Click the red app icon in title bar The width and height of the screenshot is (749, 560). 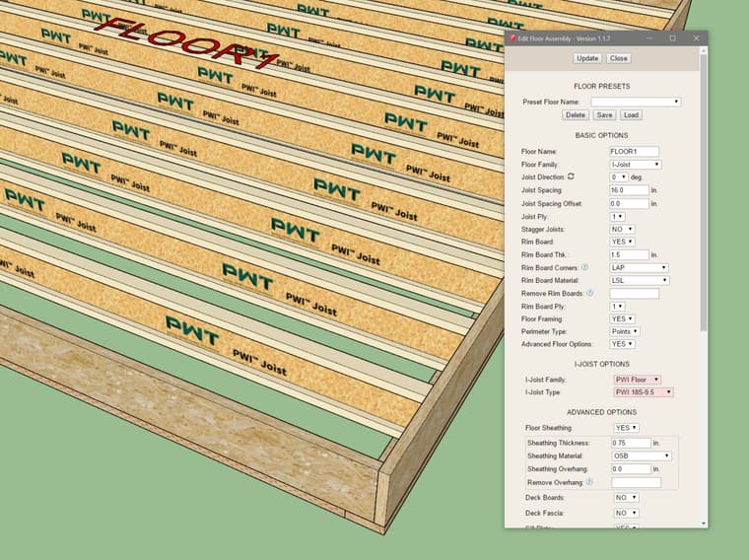pos(512,38)
